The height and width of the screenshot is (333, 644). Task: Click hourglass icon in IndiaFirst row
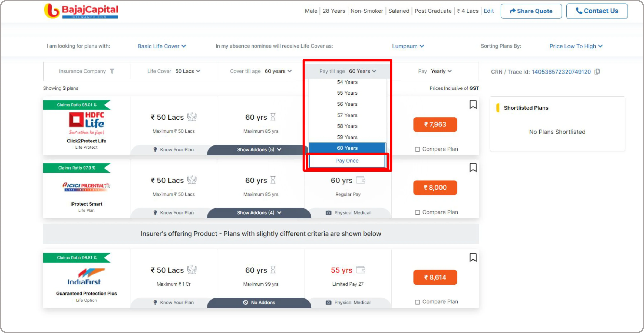point(273,270)
